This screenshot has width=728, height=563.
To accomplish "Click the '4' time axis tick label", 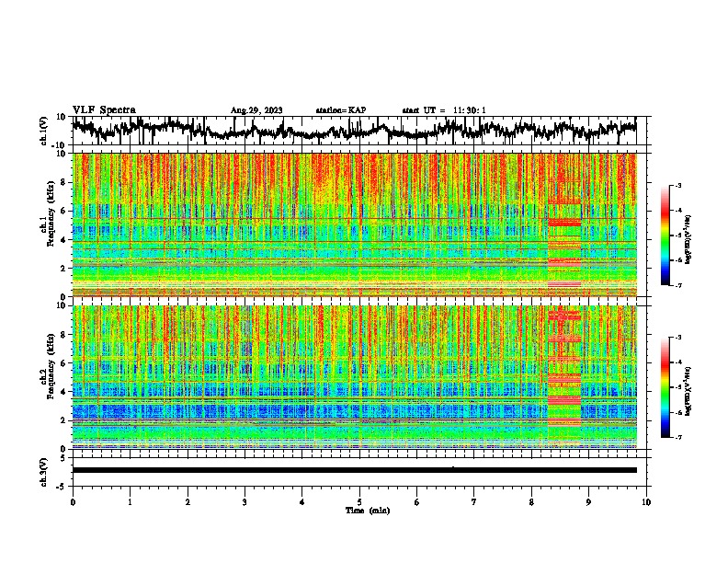I will (302, 502).
